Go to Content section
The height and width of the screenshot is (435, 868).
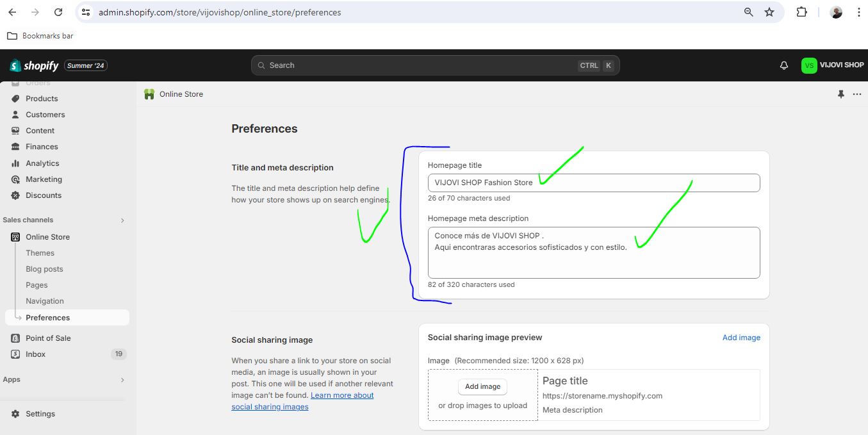40,131
